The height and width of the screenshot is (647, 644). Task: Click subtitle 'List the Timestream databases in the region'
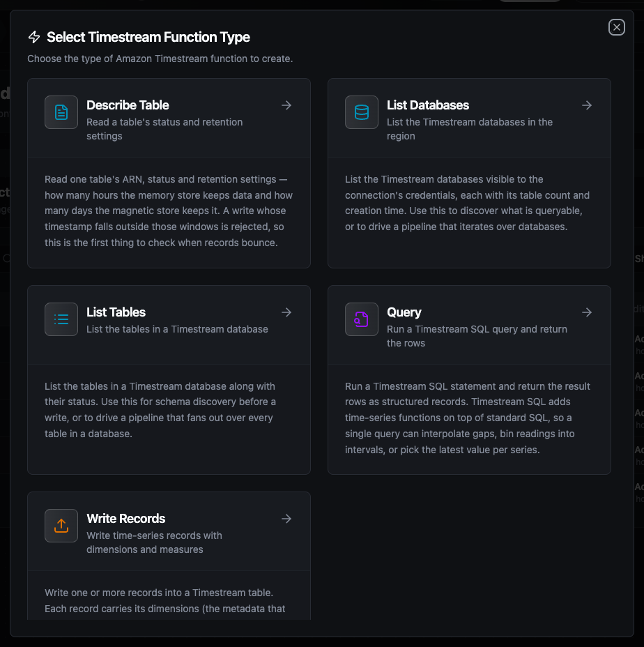tap(470, 129)
